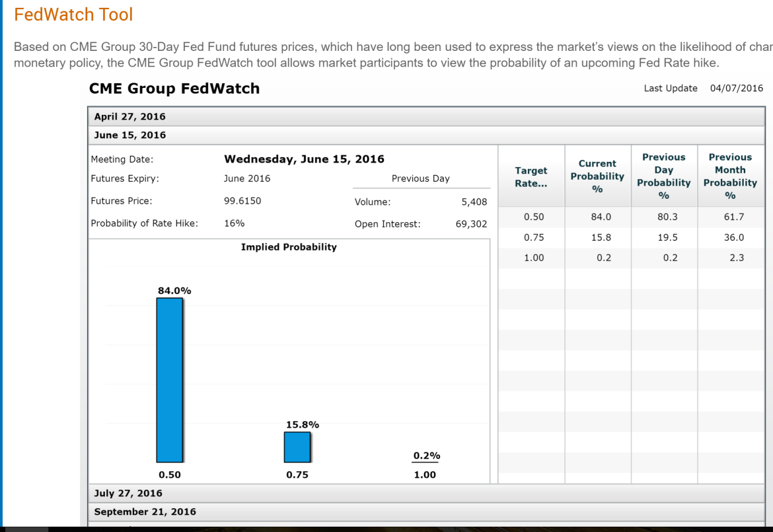The width and height of the screenshot is (773, 532).
Task: Click the 0.50 chart axis label
Action: 170,475
